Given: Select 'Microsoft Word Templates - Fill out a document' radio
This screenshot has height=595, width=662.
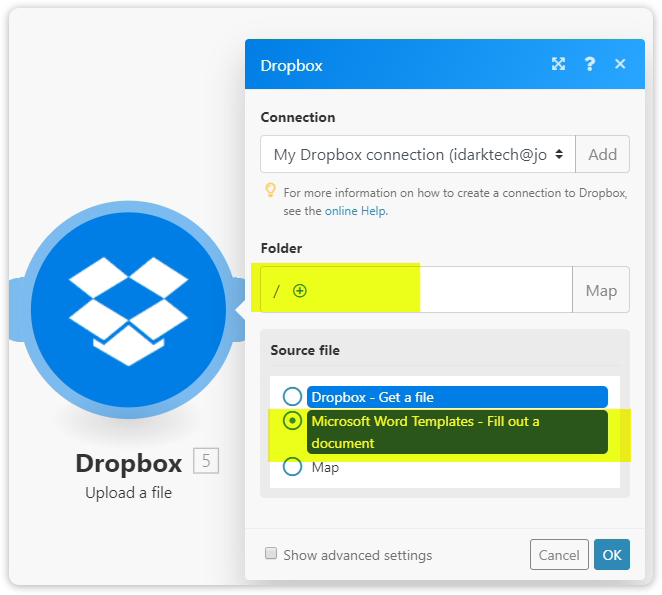Looking at the screenshot, I should pyautogui.click(x=292, y=421).
